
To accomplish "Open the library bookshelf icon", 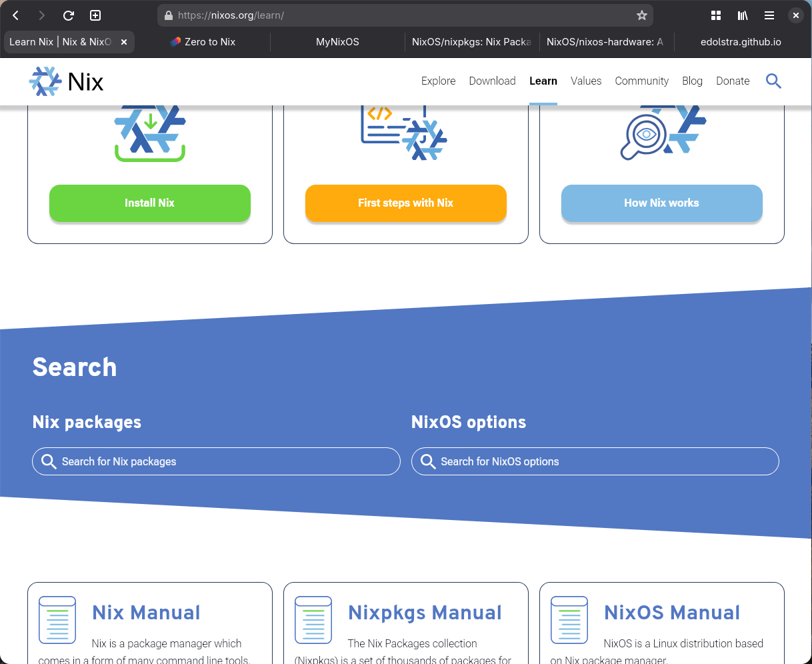I will 743,15.
